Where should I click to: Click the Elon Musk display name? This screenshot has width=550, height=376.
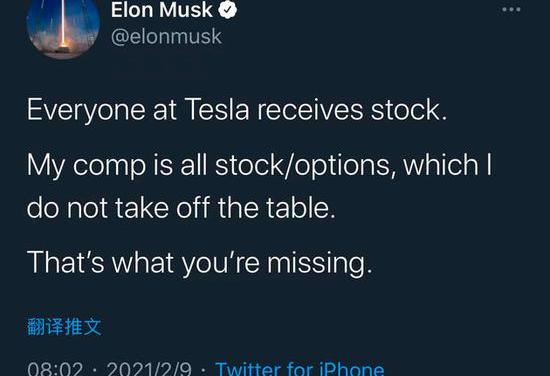[162, 10]
